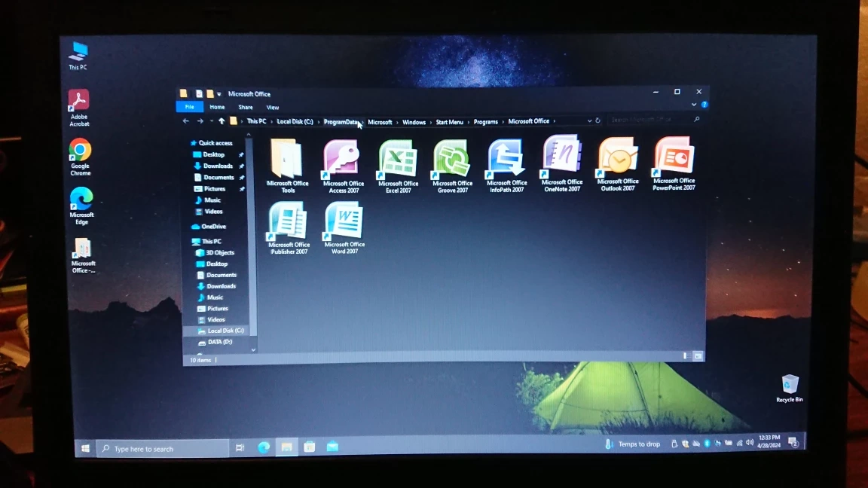The width and height of the screenshot is (868, 488).
Task: Select the Microsoft Office Word 2007 shortcut
Action: click(344, 228)
